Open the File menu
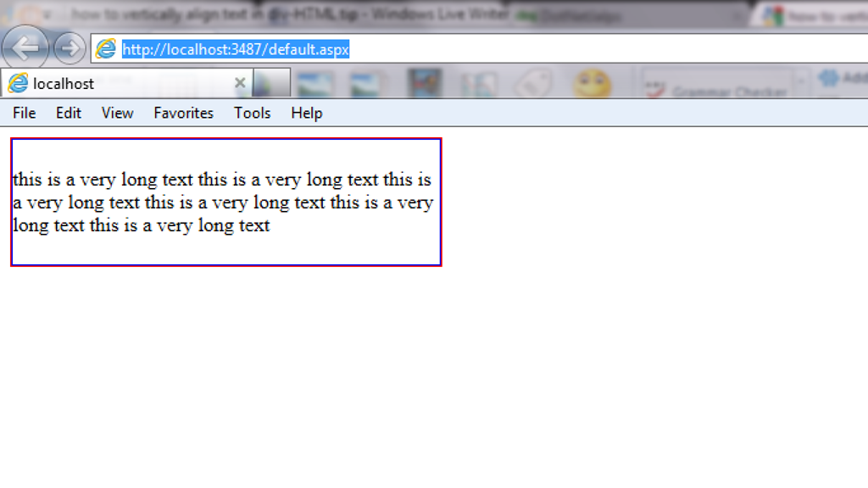868x488 pixels. click(25, 113)
